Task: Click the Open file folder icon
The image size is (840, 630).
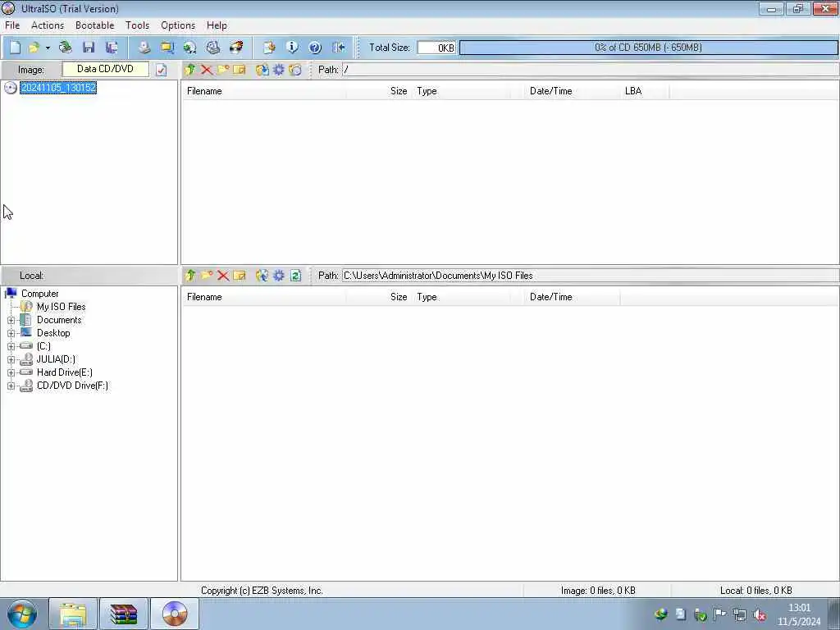Action: tap(33, 48)
